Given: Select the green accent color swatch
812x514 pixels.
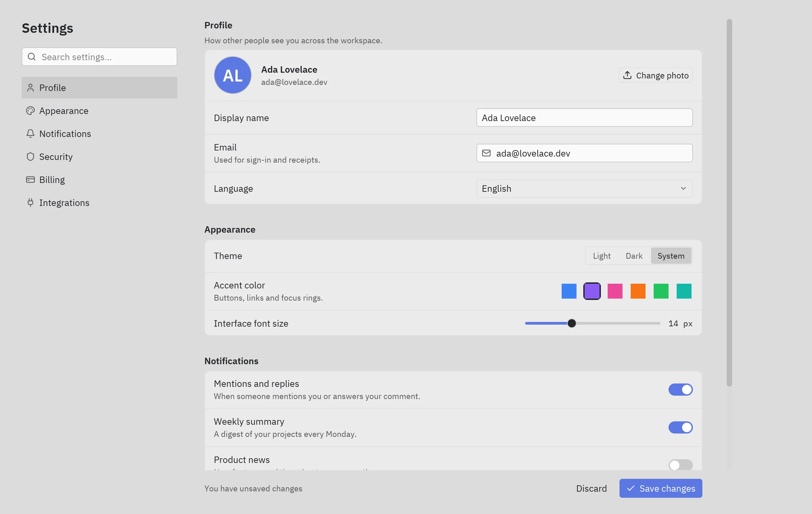Looking at the screenshot, I should [661, 291].
